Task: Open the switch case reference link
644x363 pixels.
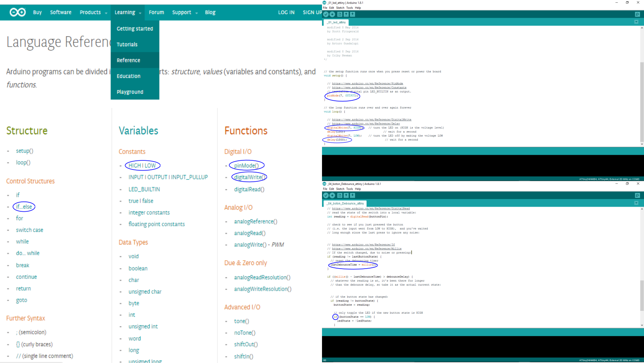Action: [30, 230]
